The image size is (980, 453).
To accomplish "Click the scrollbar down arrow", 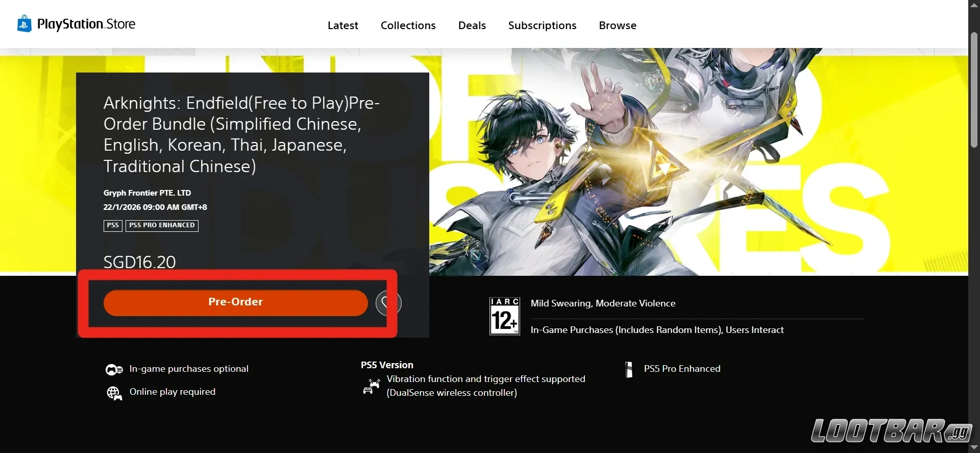I will [974, 448].
